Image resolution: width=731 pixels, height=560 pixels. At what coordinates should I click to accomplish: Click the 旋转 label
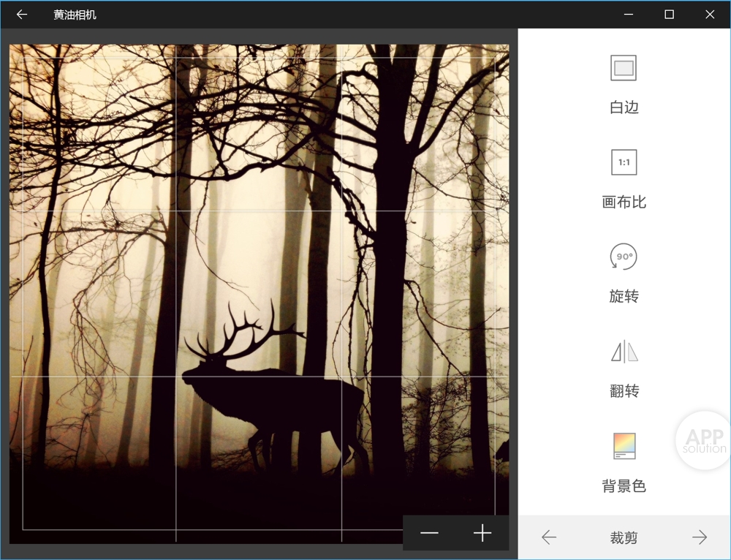(x=624, y=296)
